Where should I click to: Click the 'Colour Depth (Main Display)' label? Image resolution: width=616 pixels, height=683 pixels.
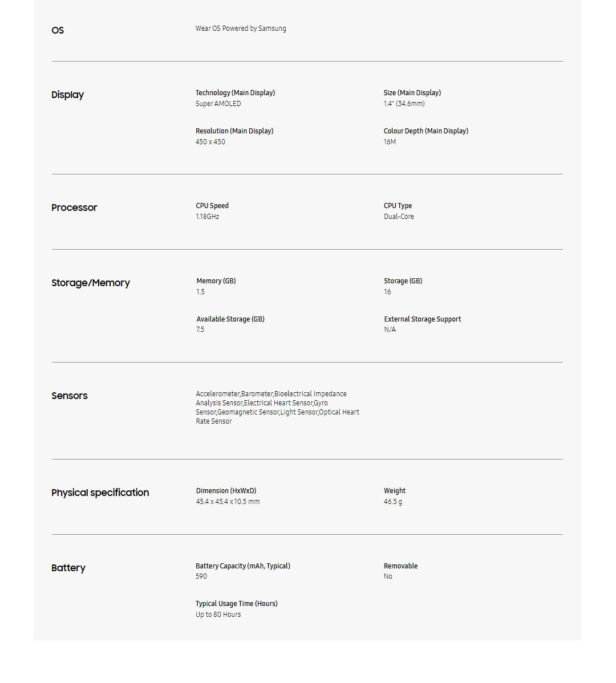pos(425,131)
